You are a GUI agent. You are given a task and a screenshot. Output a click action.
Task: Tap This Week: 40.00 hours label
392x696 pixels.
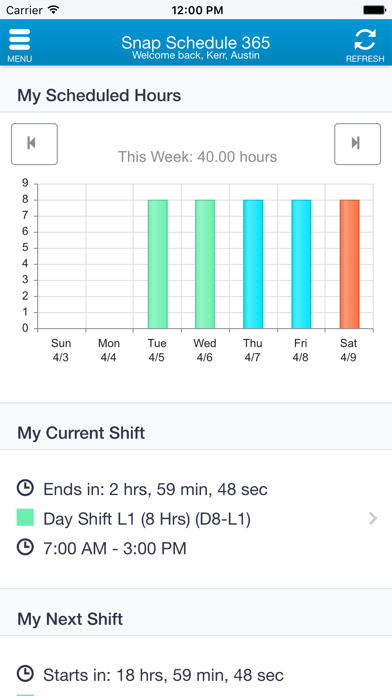click(197, 157)
